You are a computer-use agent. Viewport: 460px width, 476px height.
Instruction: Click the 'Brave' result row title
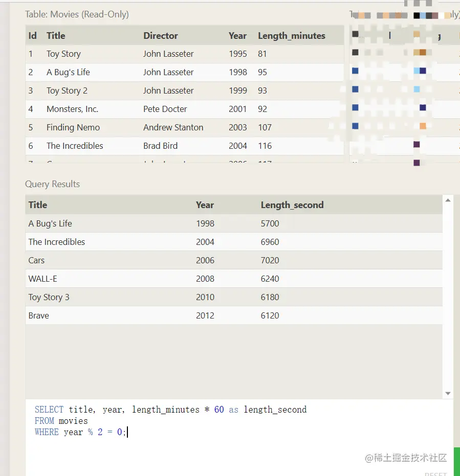(38, 316)
